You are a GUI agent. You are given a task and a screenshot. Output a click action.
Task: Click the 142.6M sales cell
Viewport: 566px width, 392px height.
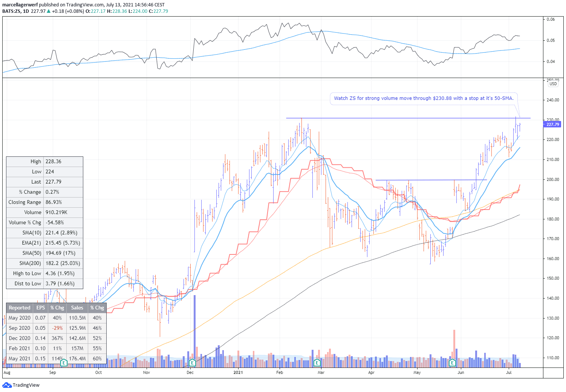[x=77, y=338]
